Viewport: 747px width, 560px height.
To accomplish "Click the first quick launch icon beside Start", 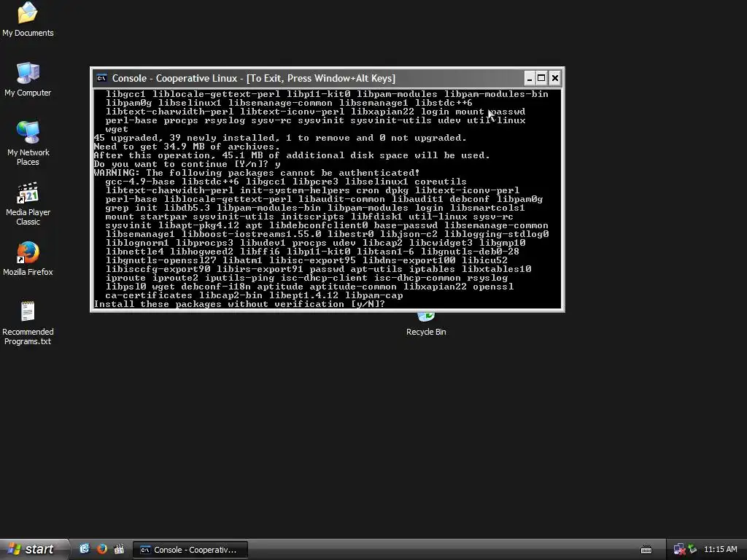I will [x=85, y=549].
